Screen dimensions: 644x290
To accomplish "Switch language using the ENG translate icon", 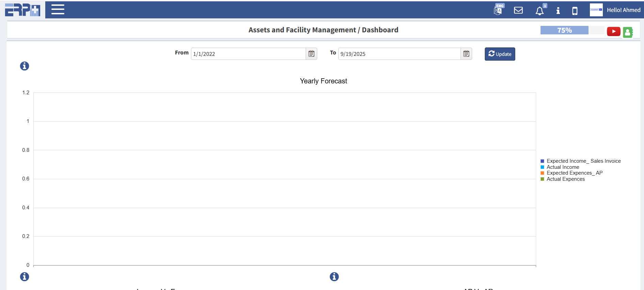I will 498,10.
